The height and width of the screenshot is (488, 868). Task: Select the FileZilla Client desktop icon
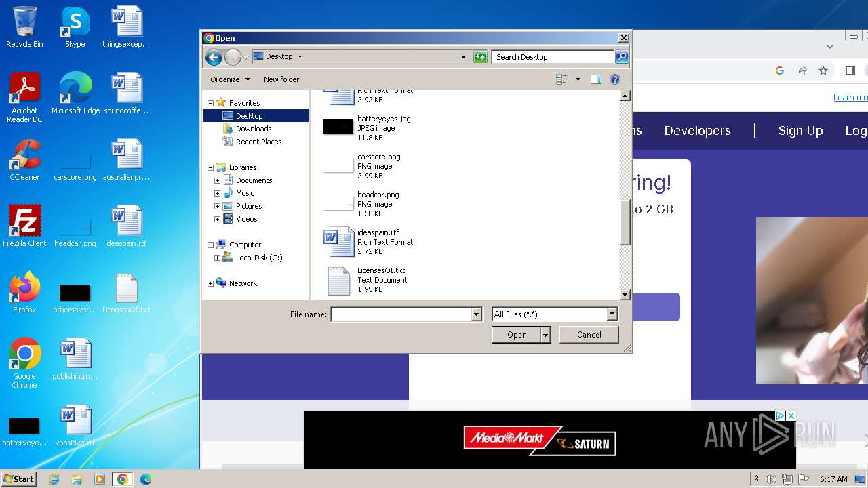pyautogui.click(x=24, y=226)
